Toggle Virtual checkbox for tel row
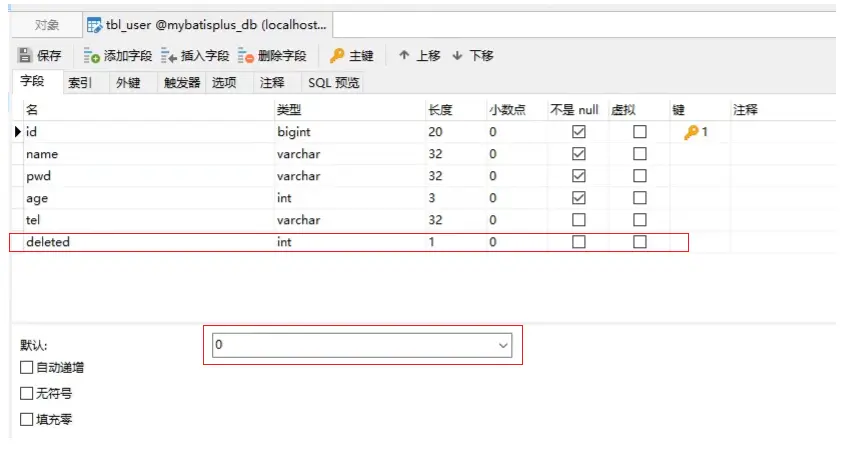Screen dimensions: 846x450 640,220
